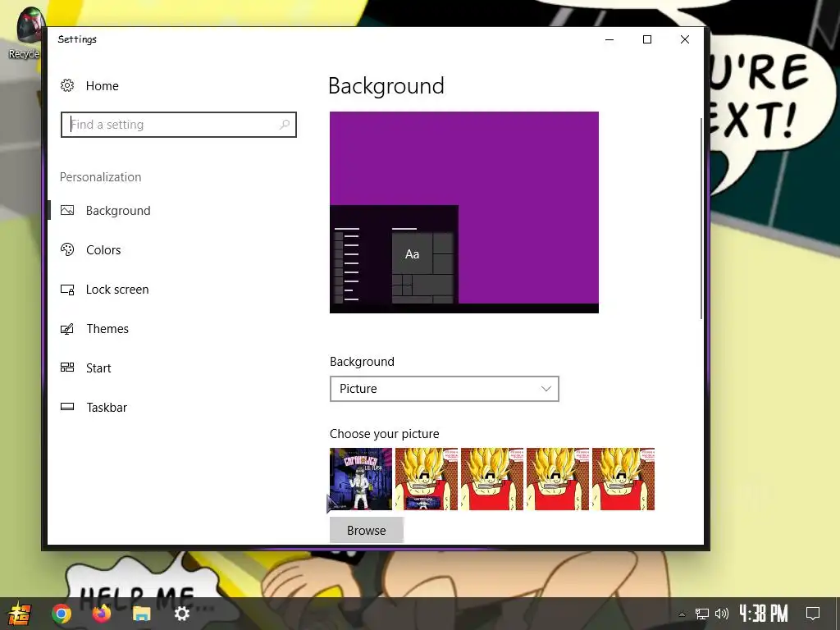Select the Themes brush icon in sidebar
The height and width of the screenshot is (630, 840).
click(67, 328)
